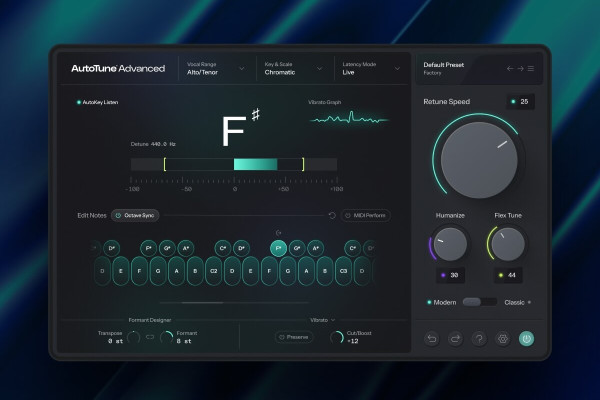Toggle AutoKey Listen
The image size is (600, 400).
(x=98, y=102)
